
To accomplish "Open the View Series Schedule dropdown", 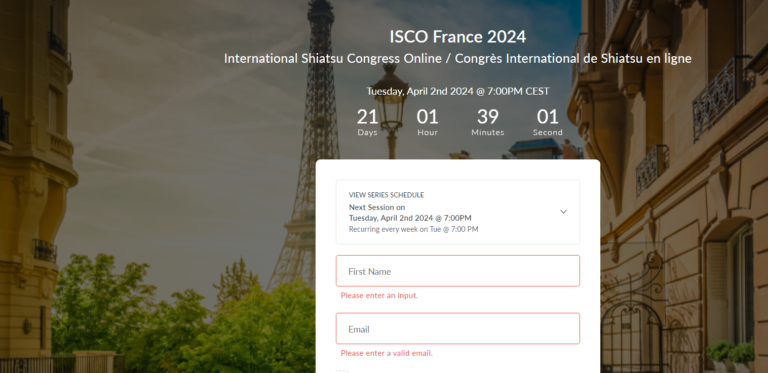I will [457, 212].
